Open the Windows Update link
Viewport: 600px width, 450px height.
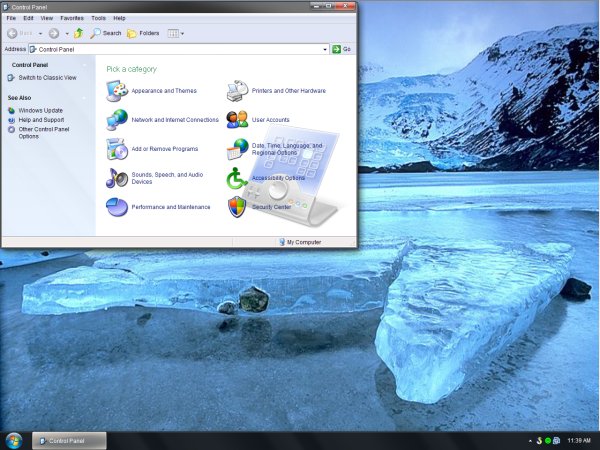tap(40, 110)
